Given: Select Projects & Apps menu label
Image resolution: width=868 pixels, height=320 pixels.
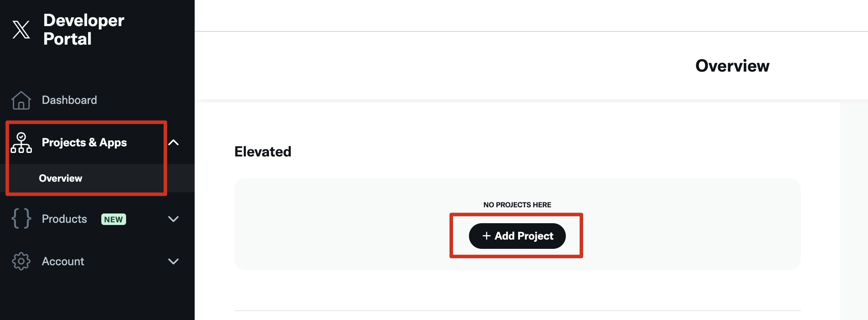Looking at the screenshot, I should 84,142.
